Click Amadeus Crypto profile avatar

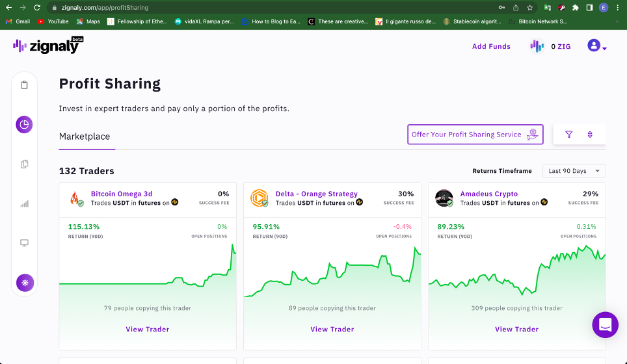click(x=444, y=198)
